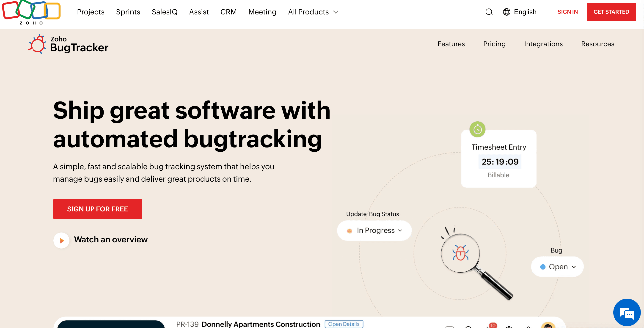Click the SIGN IN link
644x328 pixels.
click(567, 12)
